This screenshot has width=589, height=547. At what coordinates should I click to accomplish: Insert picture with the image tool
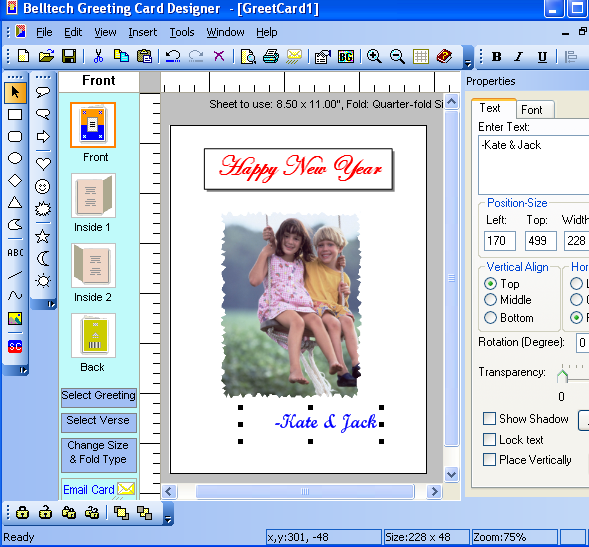point(15,319)
